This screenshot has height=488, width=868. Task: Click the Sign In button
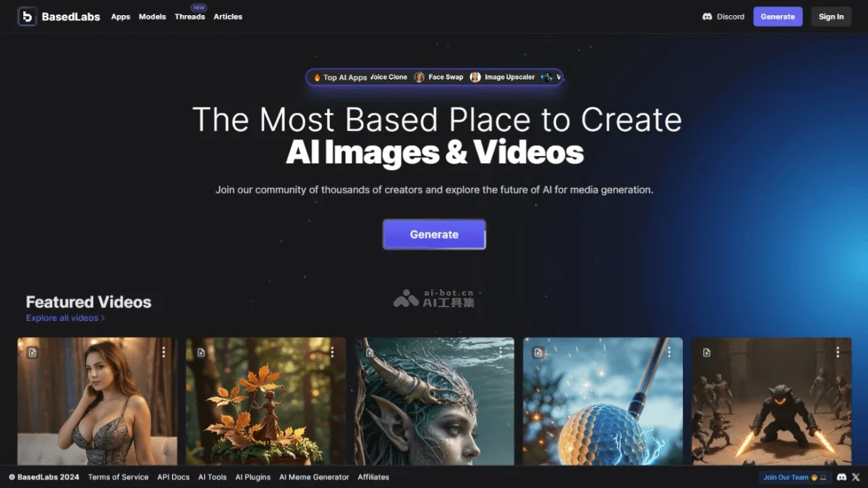coord(831,16)
